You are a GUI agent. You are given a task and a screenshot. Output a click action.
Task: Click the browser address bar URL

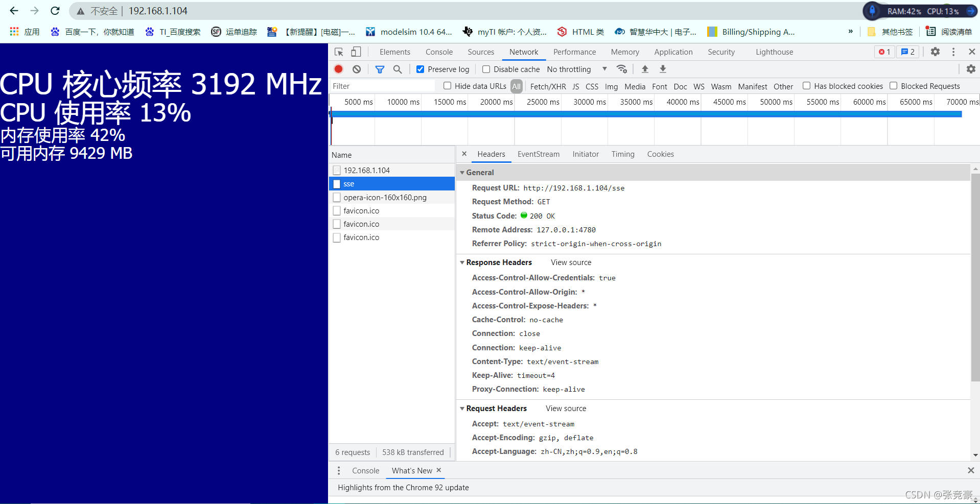click(158, 11)
